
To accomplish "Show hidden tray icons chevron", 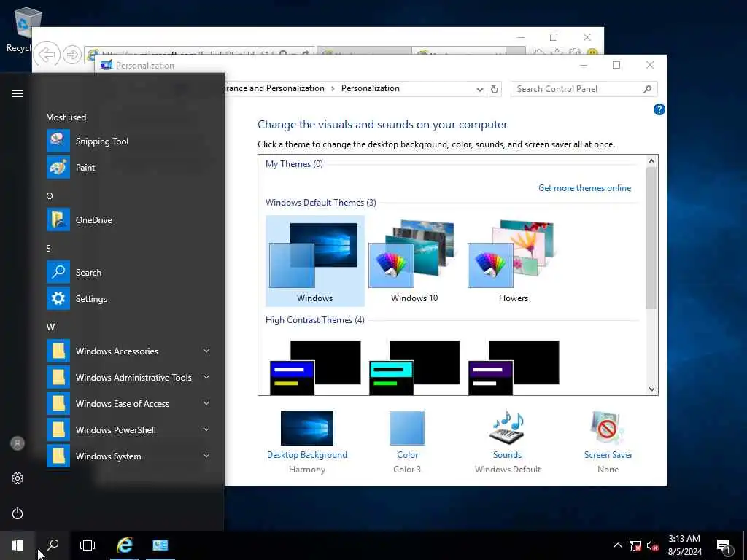I will tap(617, 545).
